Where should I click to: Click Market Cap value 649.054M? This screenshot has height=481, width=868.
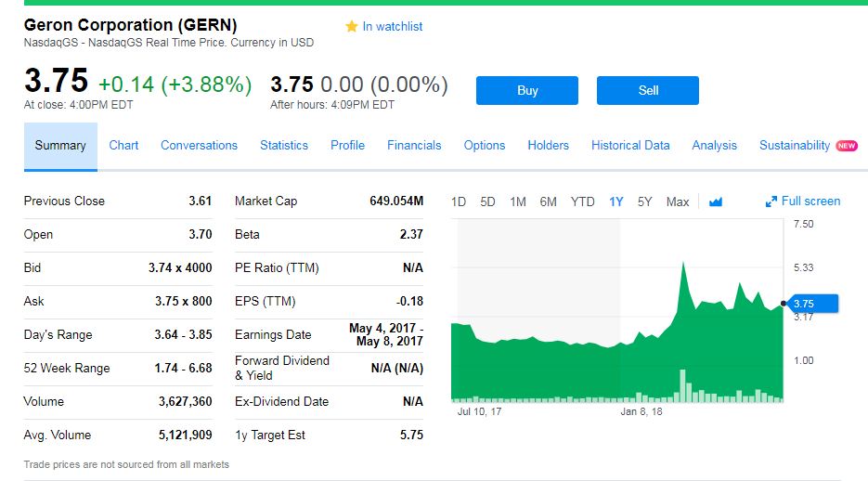(396, 201)
